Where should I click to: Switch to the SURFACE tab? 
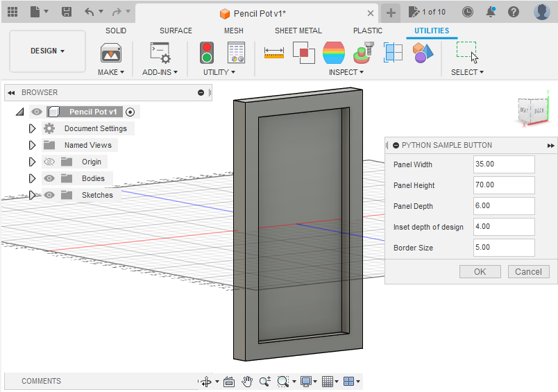(176, 31)
